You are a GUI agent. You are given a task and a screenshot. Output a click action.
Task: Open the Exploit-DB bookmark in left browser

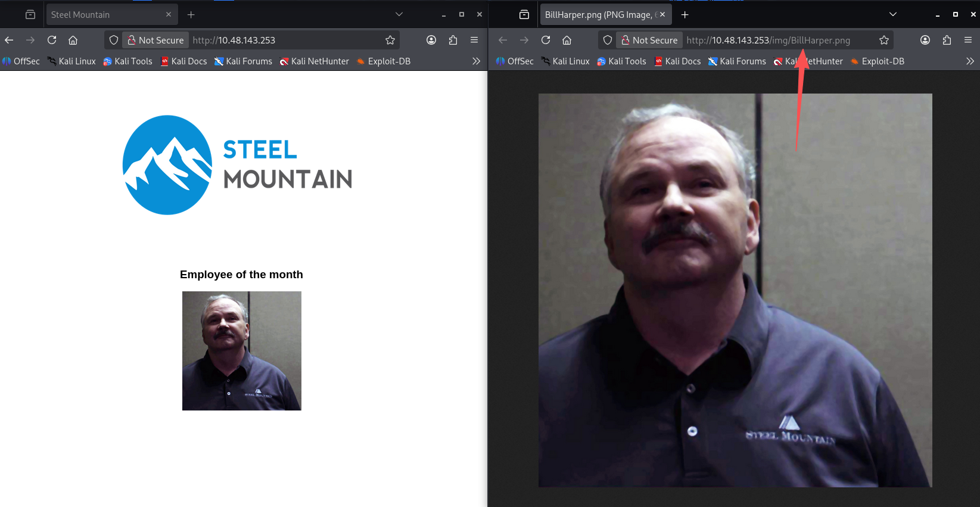383,61
